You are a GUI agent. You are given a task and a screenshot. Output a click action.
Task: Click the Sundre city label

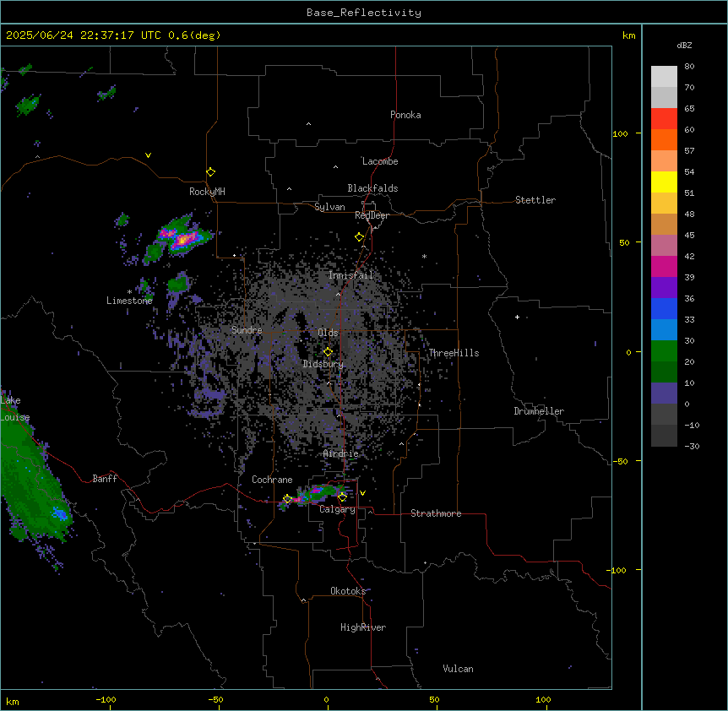pos(247,330)
